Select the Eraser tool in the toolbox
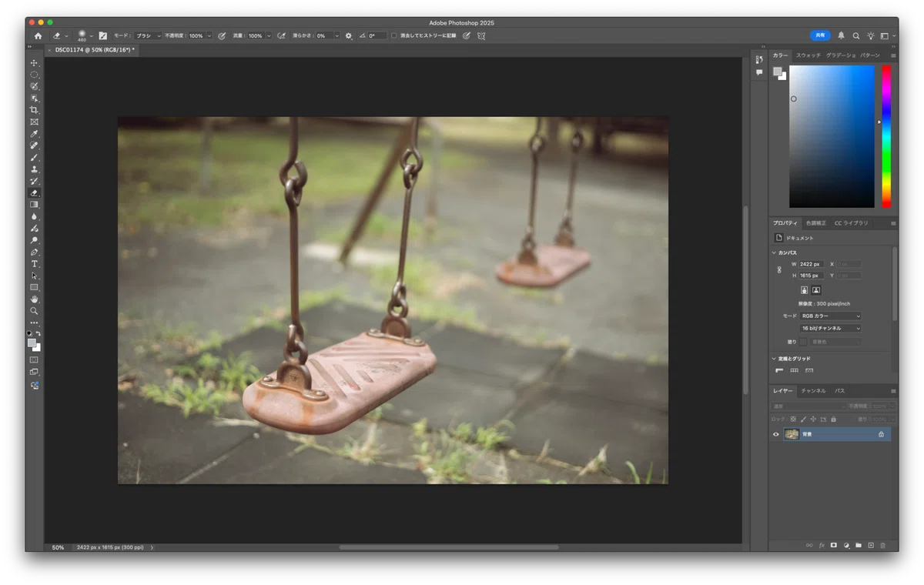Screen dimensions: 924x585 (34, 193)
